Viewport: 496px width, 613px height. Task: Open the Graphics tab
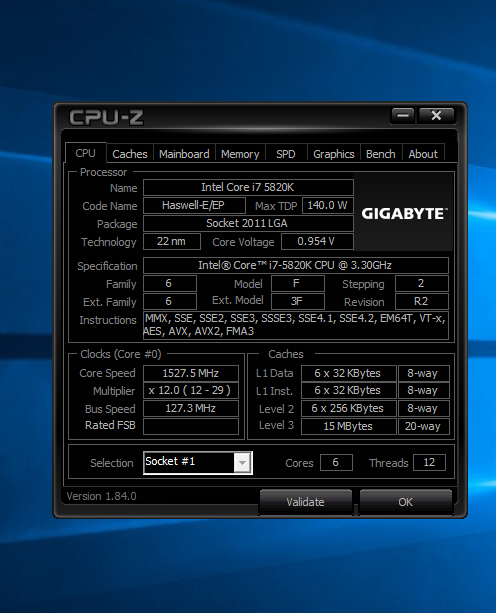click(x=333, y=154)
